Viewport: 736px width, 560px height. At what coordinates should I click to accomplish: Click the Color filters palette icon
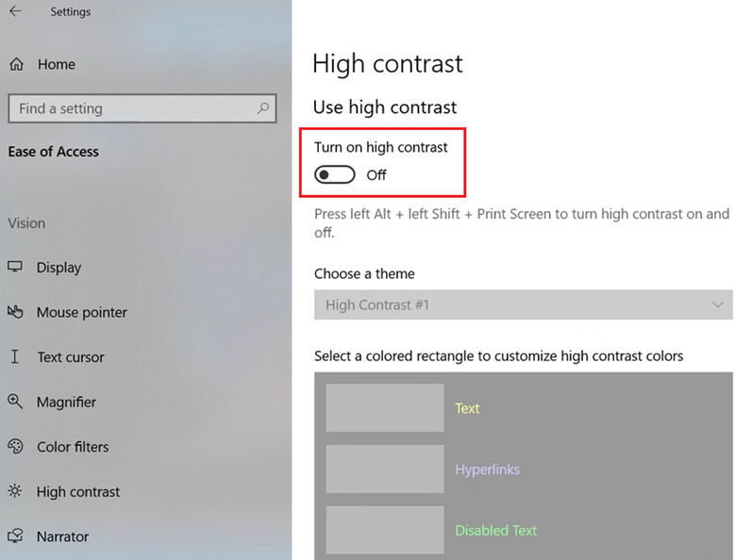click(x=15, y=446)
